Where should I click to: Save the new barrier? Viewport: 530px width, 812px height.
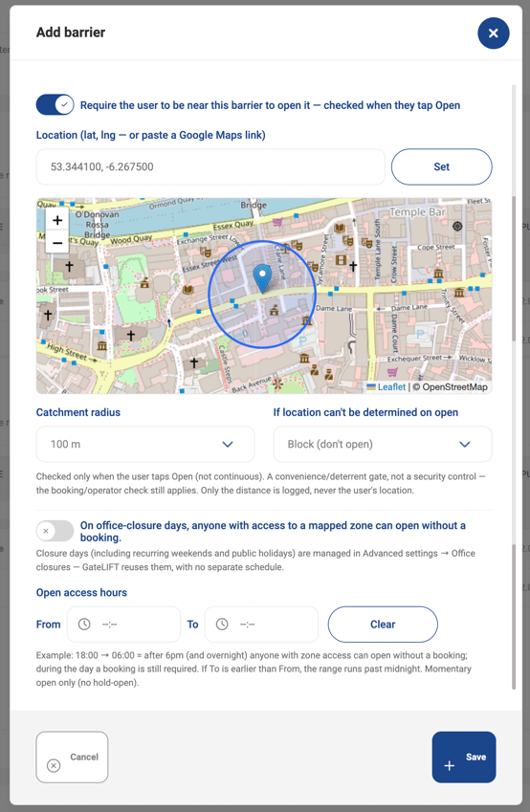pos(464,757)
